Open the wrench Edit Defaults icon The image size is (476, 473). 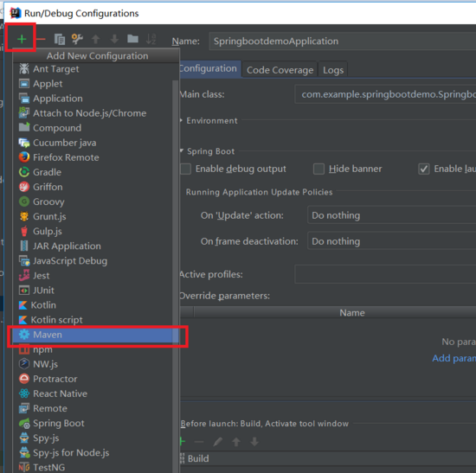click(77, 39)
